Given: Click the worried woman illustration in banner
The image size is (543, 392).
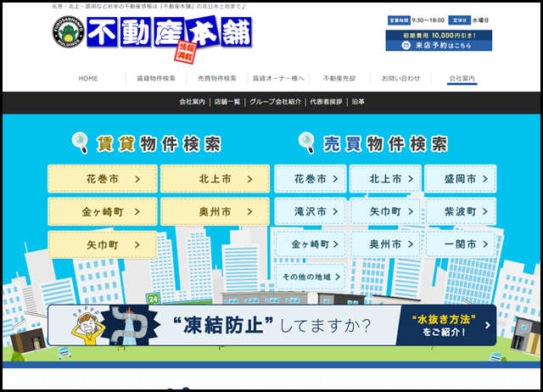Looking at the screenshot, I should click(87, 327).
